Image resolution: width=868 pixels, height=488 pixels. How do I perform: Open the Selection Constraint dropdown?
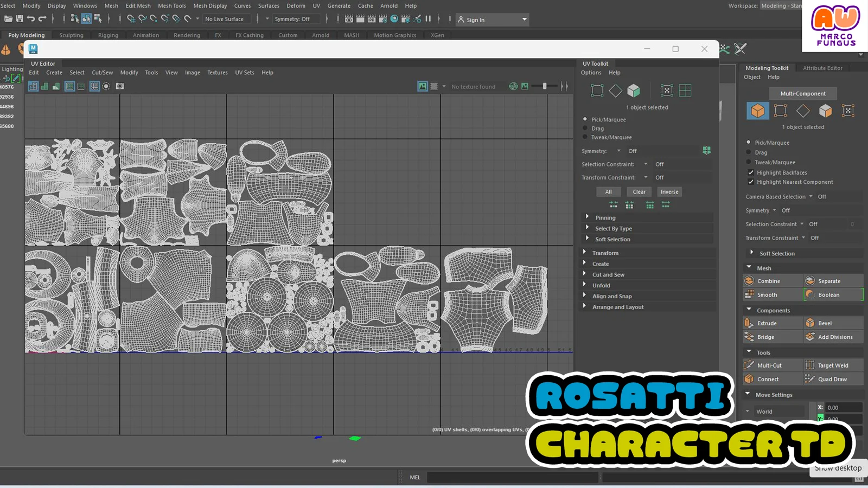(x=646, y=164)
